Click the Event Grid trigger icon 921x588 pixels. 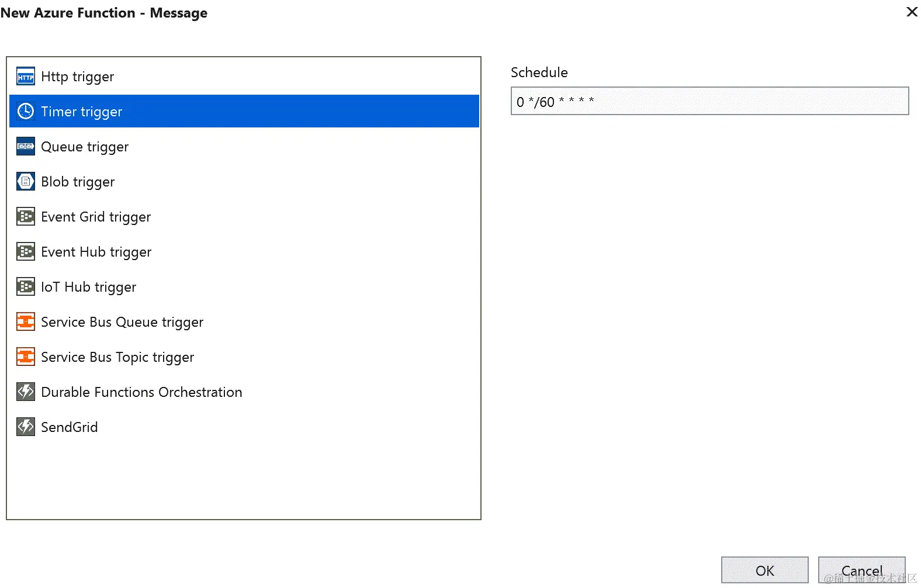point(26,216)
